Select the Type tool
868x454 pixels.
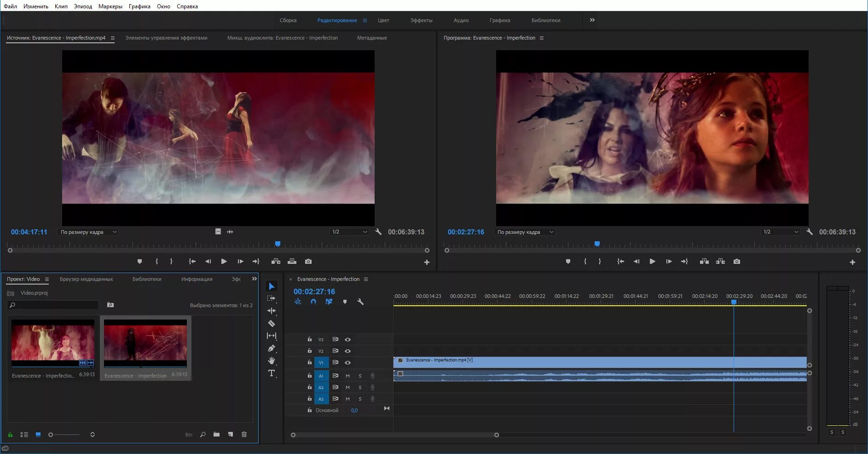click(x=272, y=373)
